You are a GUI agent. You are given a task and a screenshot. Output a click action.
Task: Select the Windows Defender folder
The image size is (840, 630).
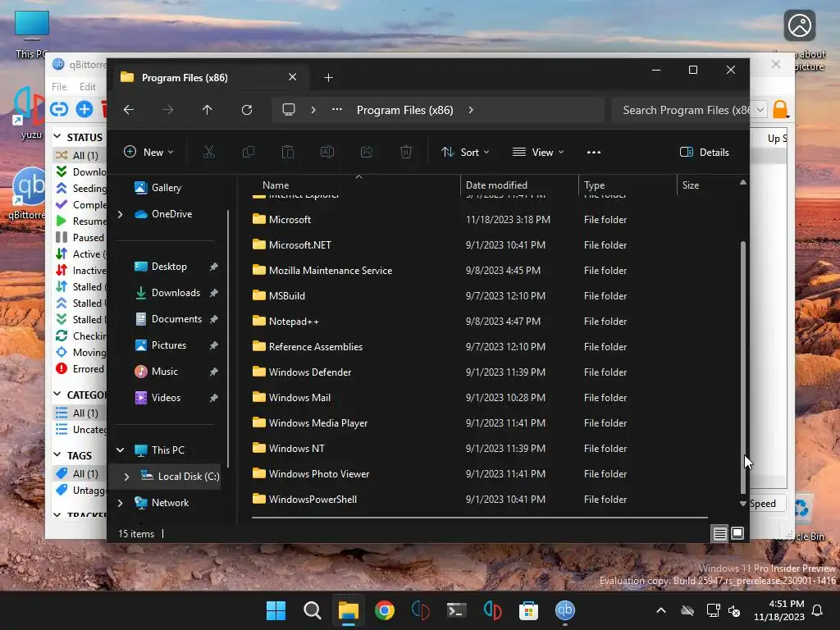(x=309, y=372)
